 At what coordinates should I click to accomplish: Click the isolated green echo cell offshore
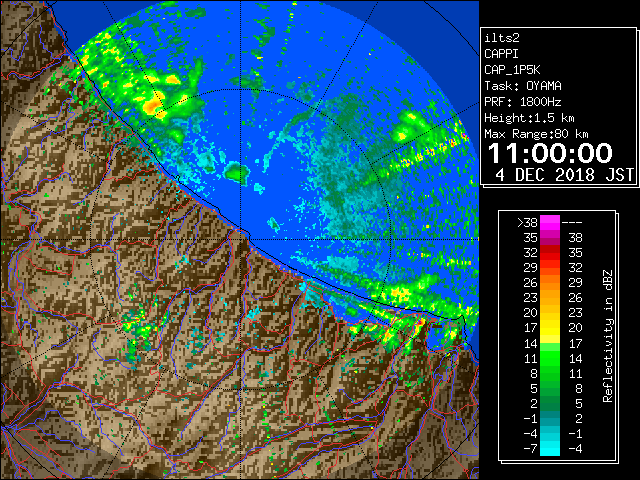click(237, 172)
